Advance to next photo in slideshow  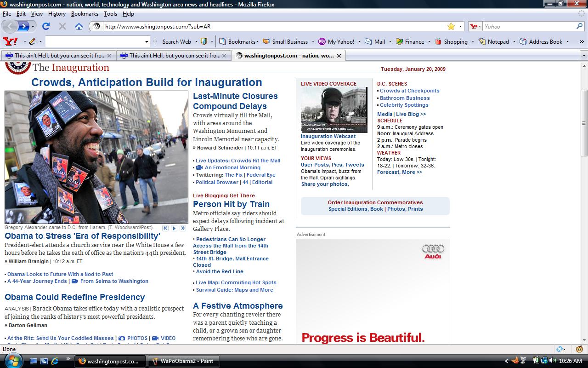[x=174, y=228]
